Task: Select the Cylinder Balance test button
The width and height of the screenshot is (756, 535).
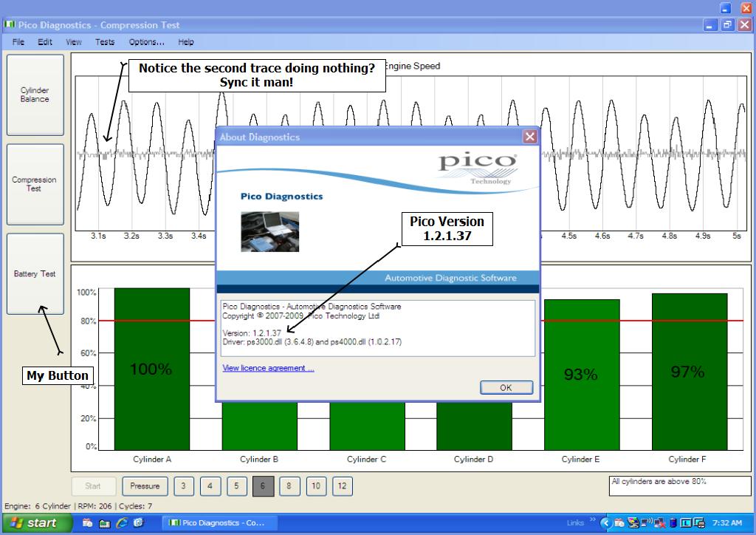Action: coord(35,95)
